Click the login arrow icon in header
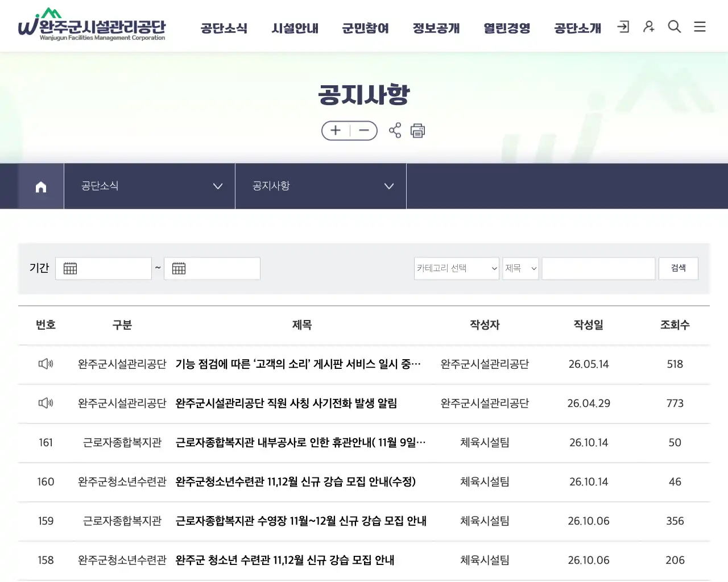 pyautogui.click(x=623, y=27)
